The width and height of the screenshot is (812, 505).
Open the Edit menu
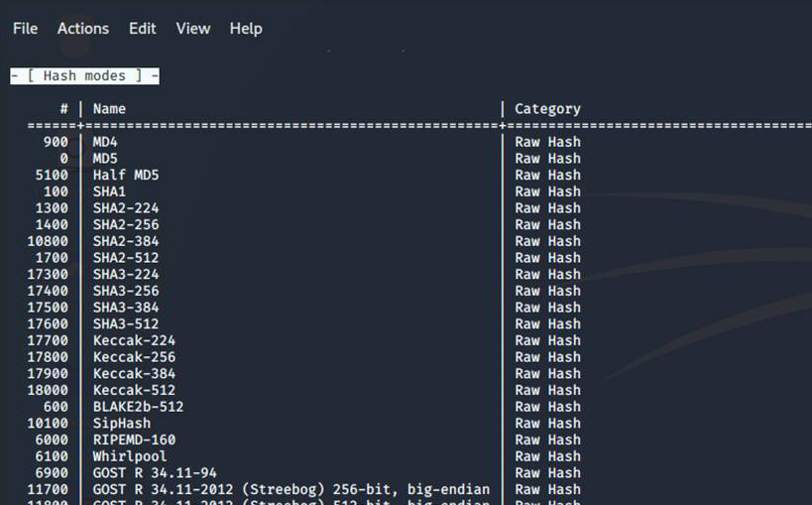coord(142,29)
